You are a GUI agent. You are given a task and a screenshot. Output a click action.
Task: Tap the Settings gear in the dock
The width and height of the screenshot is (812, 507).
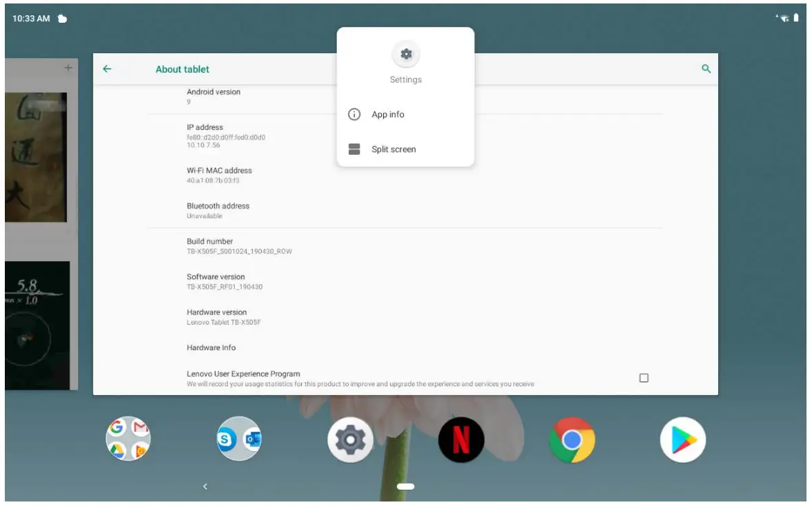click(x=349, y=441)
